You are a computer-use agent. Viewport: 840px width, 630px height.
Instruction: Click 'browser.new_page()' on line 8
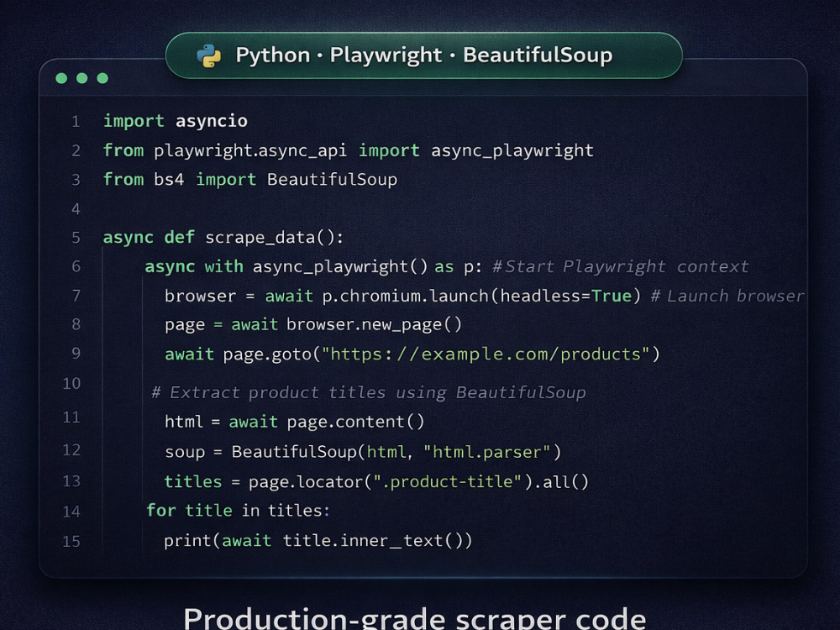[x=374, y=324]
